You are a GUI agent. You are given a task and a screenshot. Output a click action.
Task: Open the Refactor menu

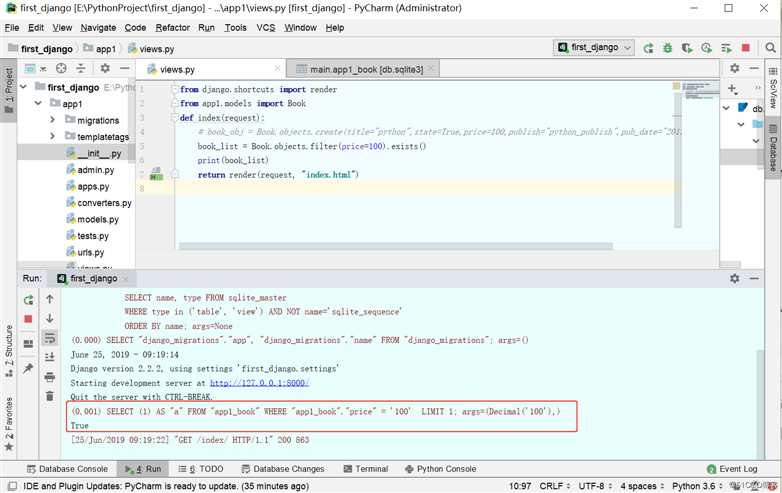[173, 28]
